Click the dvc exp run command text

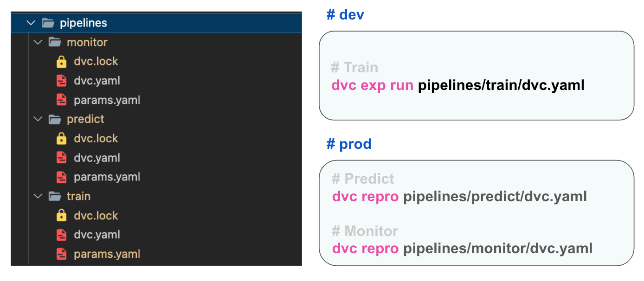[372, 85]
